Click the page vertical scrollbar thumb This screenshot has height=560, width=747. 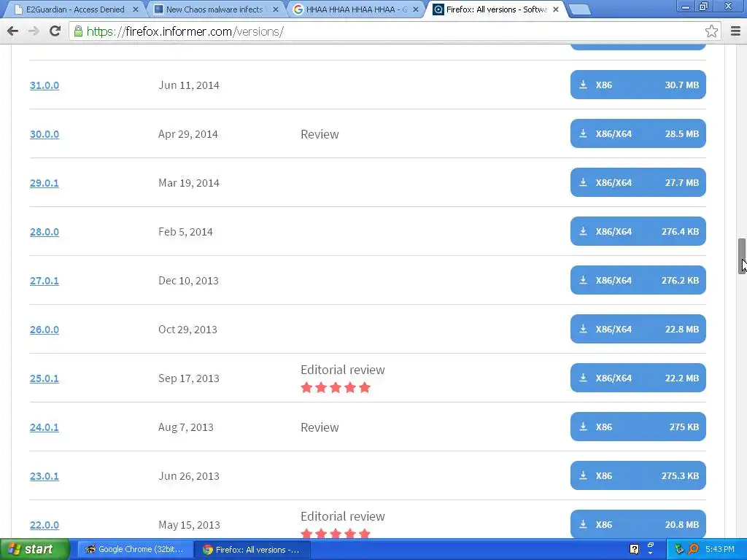coord(742,256)
